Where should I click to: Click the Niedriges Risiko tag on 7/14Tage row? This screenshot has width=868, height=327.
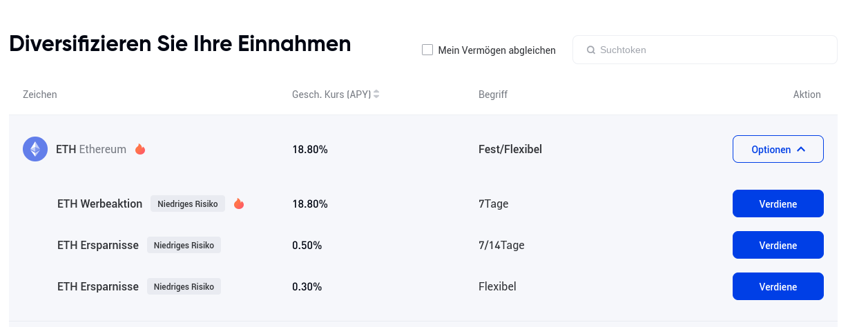(184, 245)
